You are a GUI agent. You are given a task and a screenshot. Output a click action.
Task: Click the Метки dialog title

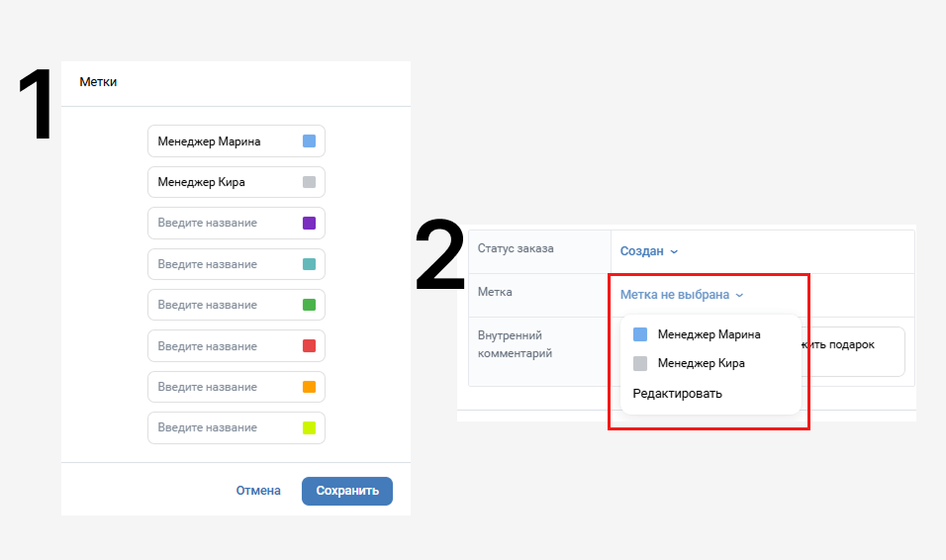[98, 82]
